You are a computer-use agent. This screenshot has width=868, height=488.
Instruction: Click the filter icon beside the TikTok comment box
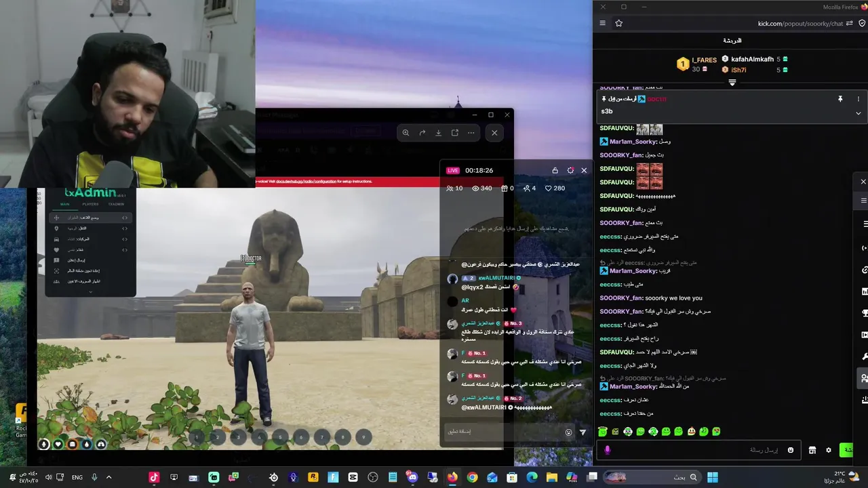[x=583, y=432]
